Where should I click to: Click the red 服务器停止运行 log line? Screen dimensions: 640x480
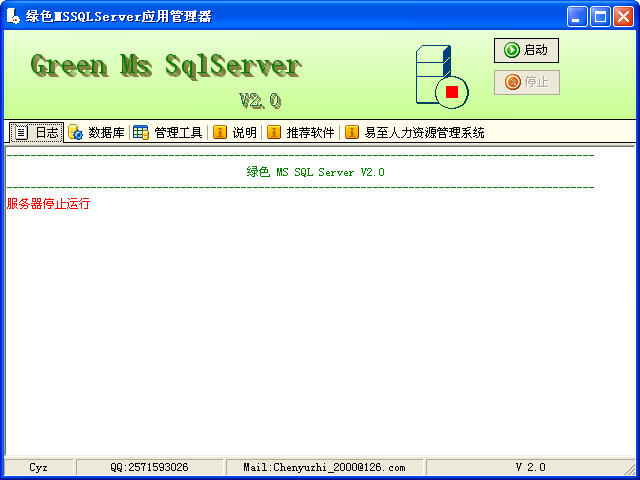[48, 204]
